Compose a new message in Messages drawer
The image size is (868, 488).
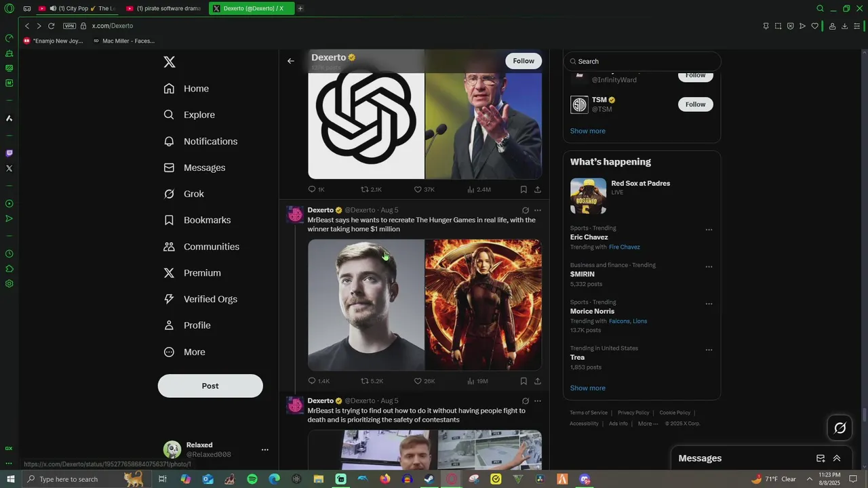(x=821, y=458)
